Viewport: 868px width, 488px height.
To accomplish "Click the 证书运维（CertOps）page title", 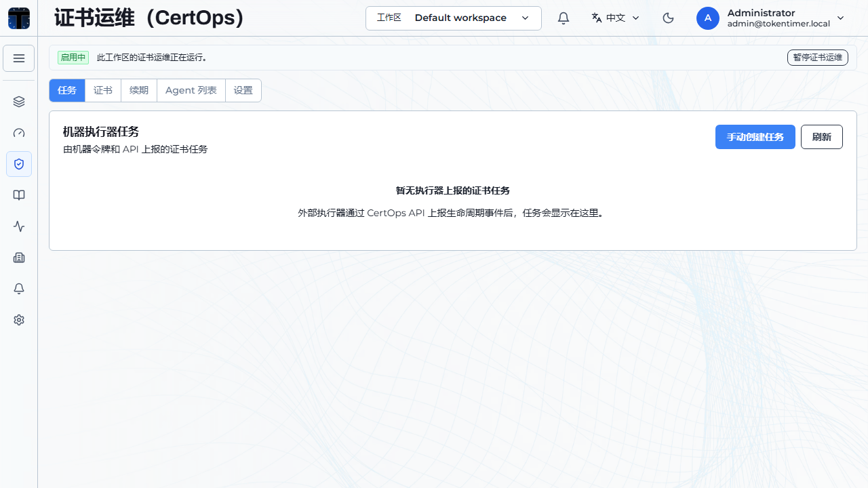I will (x=149, y=18).
